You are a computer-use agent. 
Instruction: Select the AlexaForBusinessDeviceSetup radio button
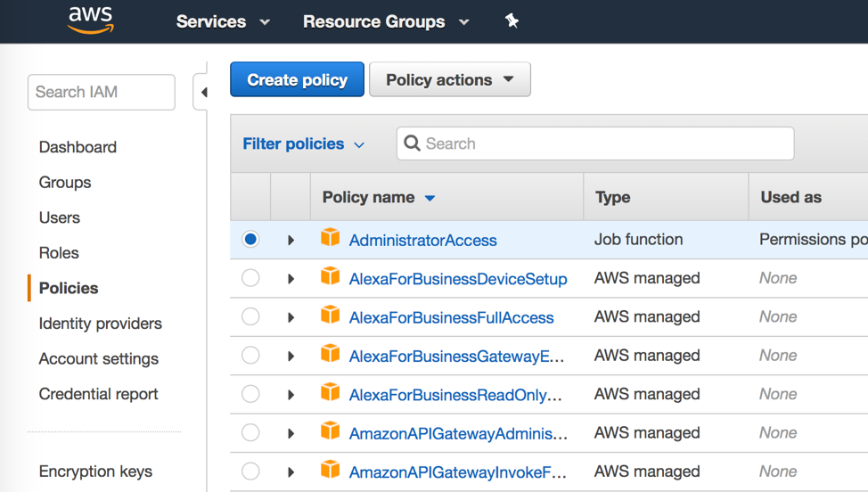point(250,278)
